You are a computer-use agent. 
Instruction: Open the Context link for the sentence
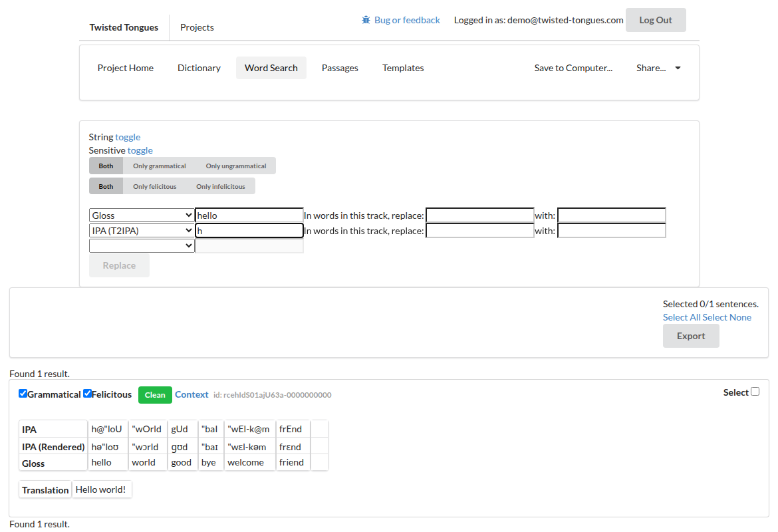click(x=192, y=394)
